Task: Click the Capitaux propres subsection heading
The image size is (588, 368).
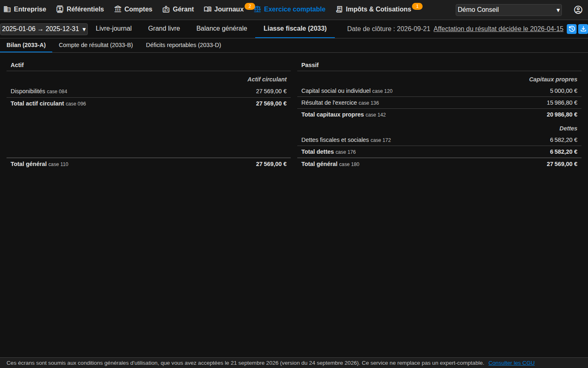Action: click(x=553, y=79)
